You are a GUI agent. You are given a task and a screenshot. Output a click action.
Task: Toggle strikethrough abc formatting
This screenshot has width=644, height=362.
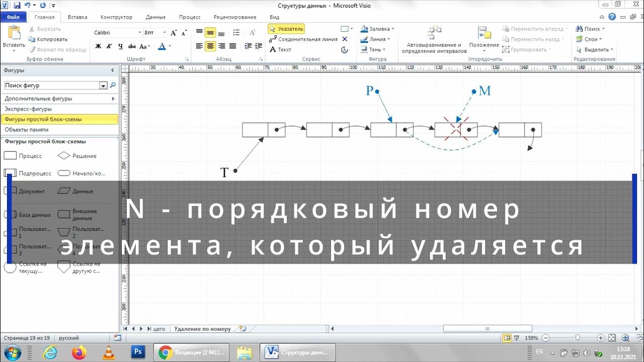pos(132,46)
